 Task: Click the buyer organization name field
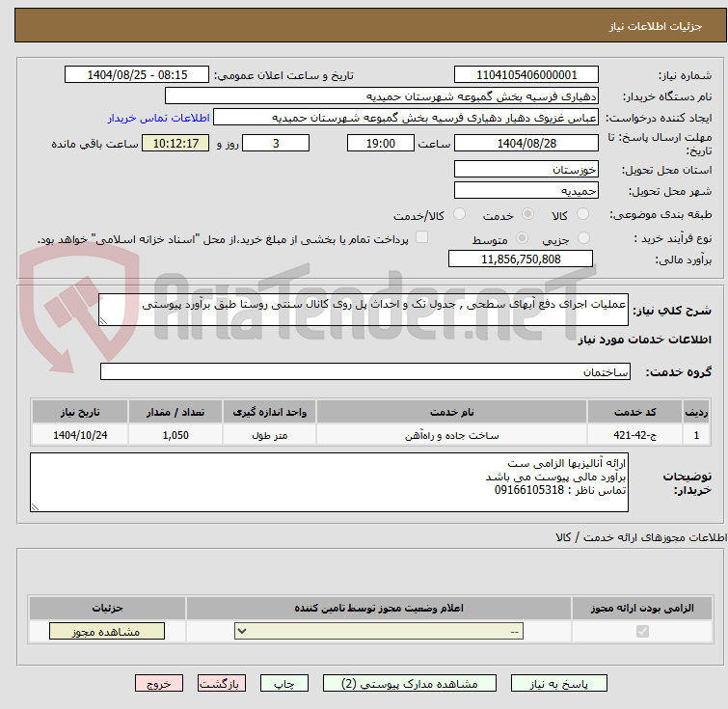(x=382, y=96)
